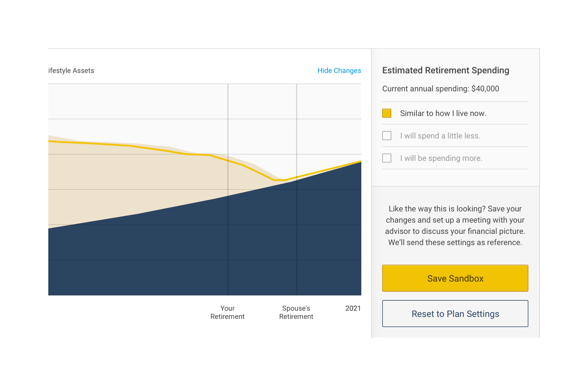This screenshot has height=386, width=588.
Task: Select the Your Retirement axis label
Action: (227, 313)
